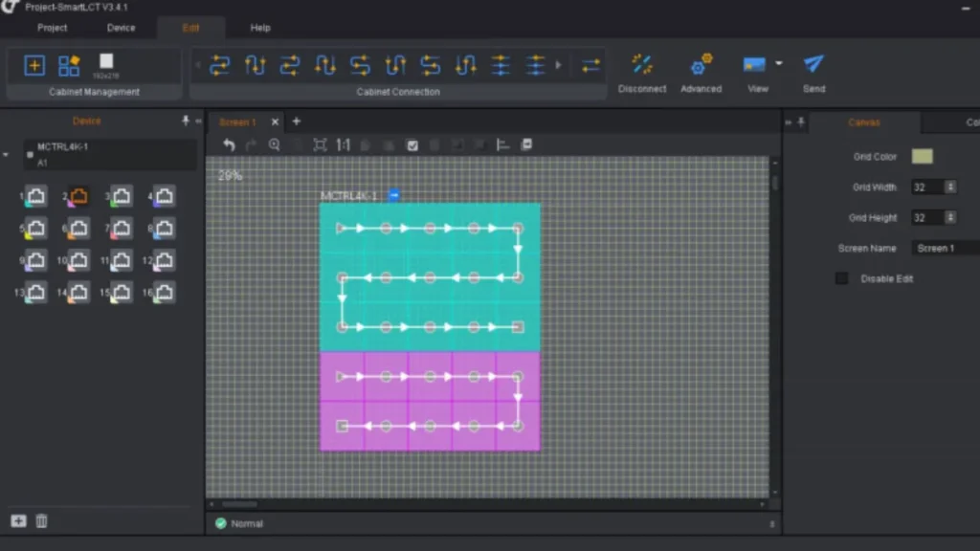980x551 pixels.
Task: Open the View dropdown arrow
Action: (778, 64)
